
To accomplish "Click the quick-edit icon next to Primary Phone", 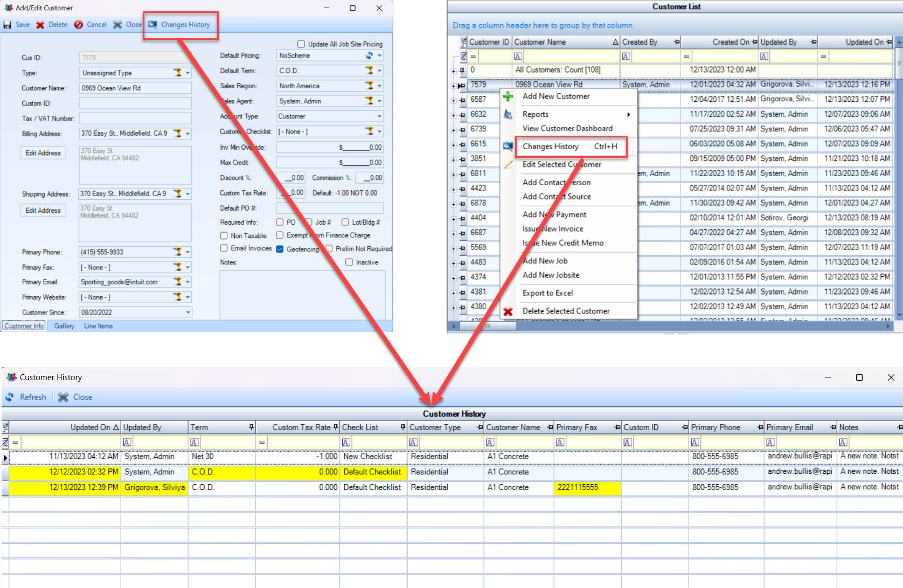I will [177, 251].
